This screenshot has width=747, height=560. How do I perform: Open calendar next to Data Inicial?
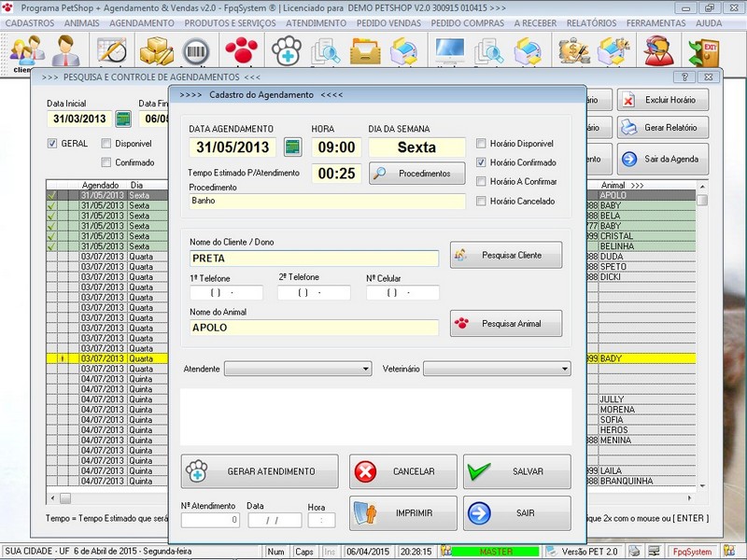[x=123, y=119]
